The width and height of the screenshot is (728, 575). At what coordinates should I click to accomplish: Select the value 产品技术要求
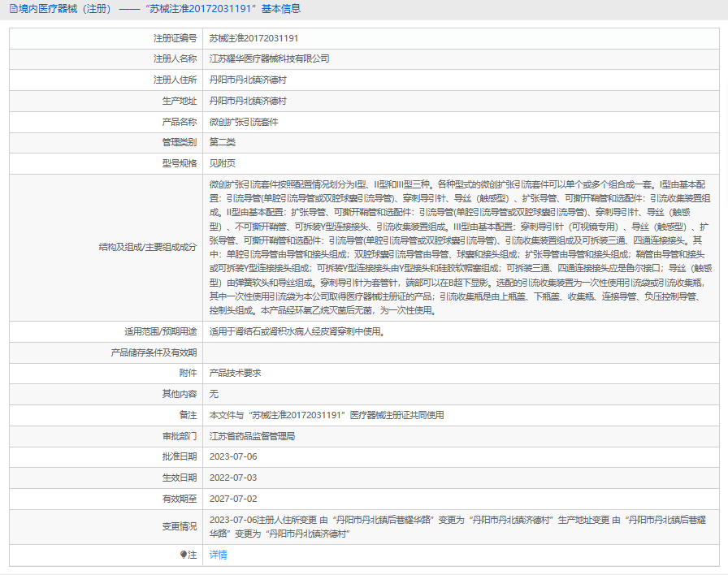click(x=236, y=373)
